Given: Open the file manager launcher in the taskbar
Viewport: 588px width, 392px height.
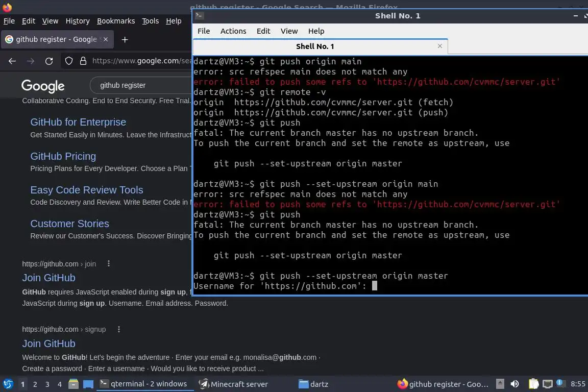Looking at the screenshot, I should coord(73,384).
